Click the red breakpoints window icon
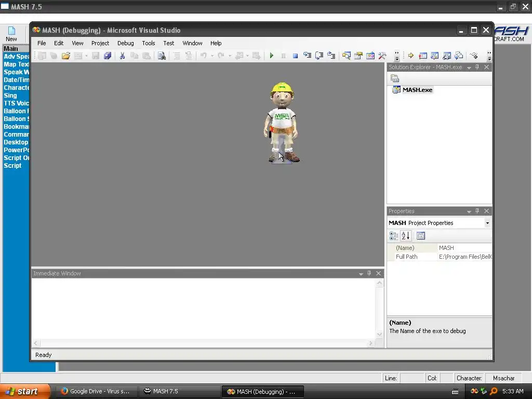The image size is (532, 399). tap(423, 56)
